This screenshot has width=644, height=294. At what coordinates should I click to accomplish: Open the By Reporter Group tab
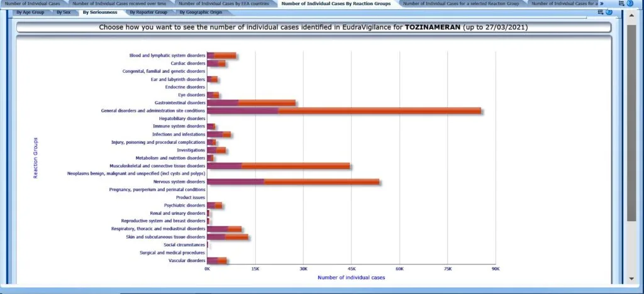(x=148, y=12)
